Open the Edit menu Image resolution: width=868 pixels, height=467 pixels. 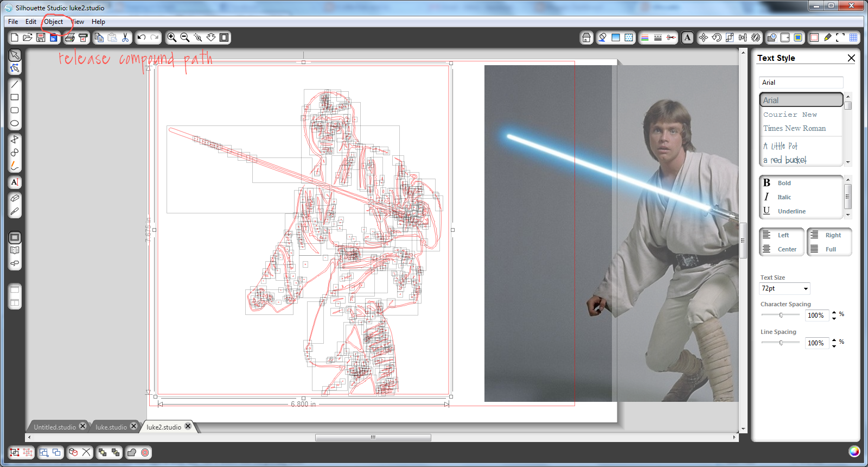[x=31, y=22]
